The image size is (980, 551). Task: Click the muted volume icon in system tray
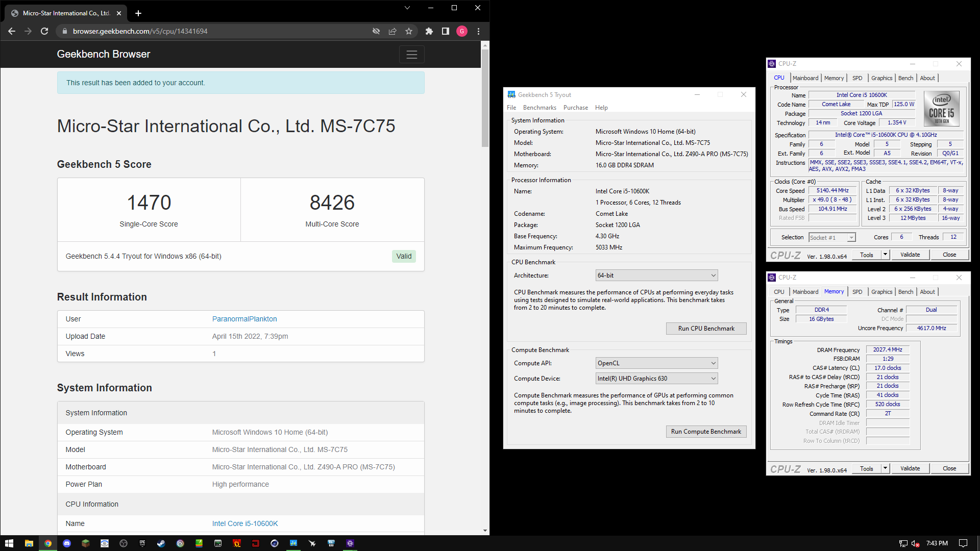coord(915,543)
